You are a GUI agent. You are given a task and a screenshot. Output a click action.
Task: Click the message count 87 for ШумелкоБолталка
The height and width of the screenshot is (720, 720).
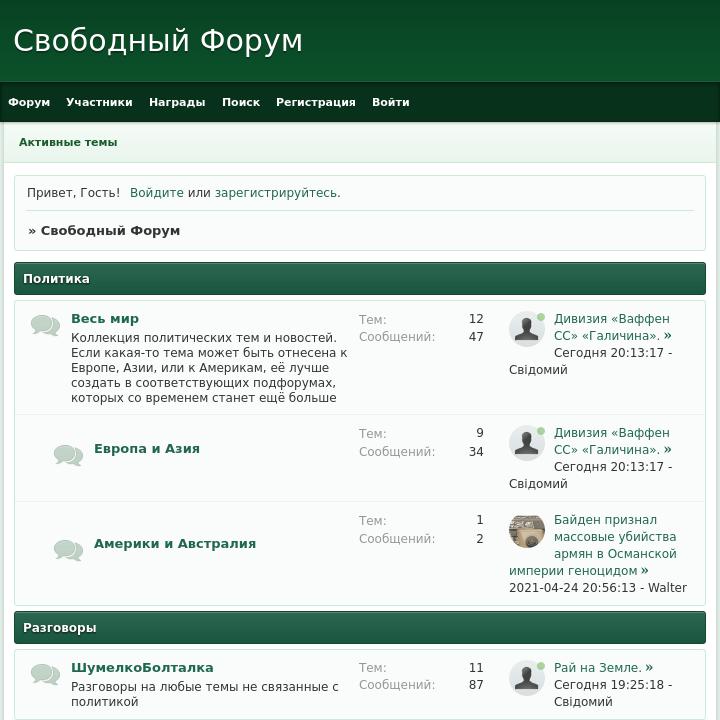pyautogui.click(x=476, y=685)
